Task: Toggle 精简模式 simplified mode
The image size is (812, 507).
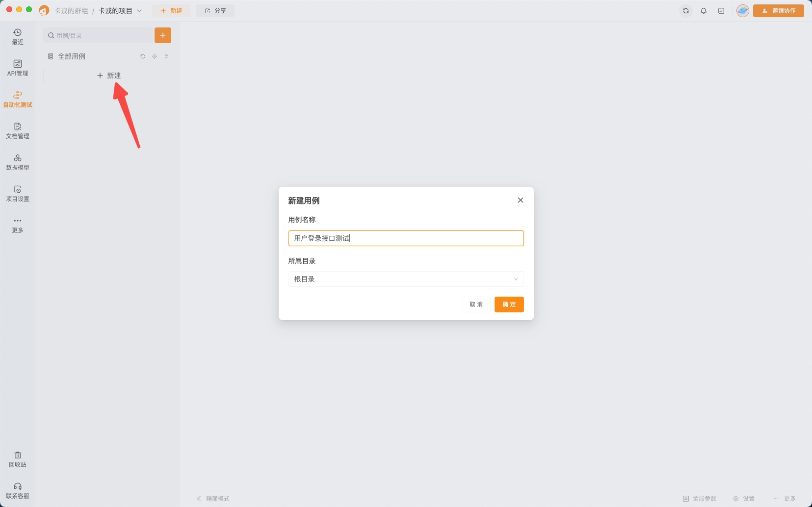Action: tap(213, 499)
